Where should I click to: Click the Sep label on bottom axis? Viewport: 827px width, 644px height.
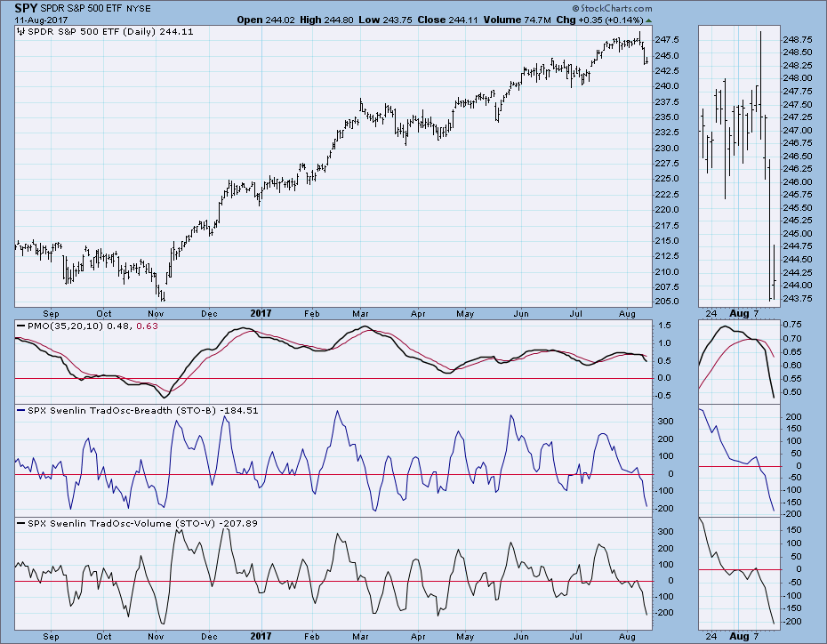pos(52,637)
